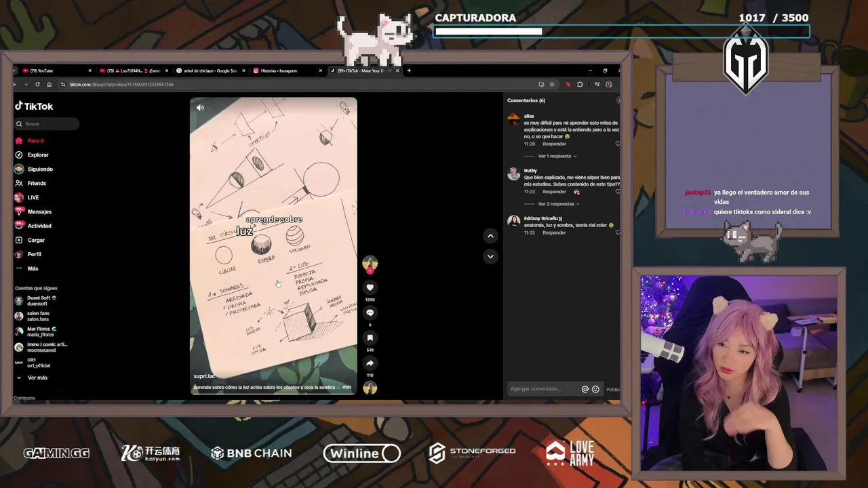Open Friends in TikTok sidebar
This screenshot has width=868, height=488.
point(31,183)
